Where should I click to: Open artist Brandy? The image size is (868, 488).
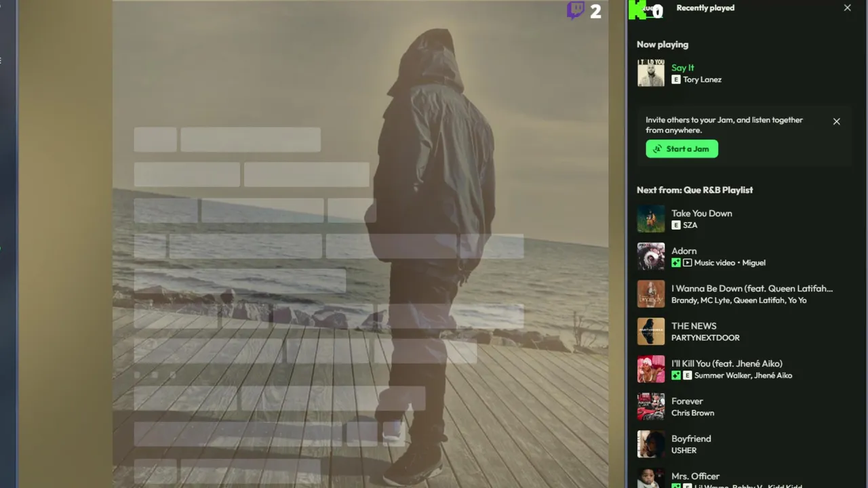pyautogui.click(x=684, y=300)
